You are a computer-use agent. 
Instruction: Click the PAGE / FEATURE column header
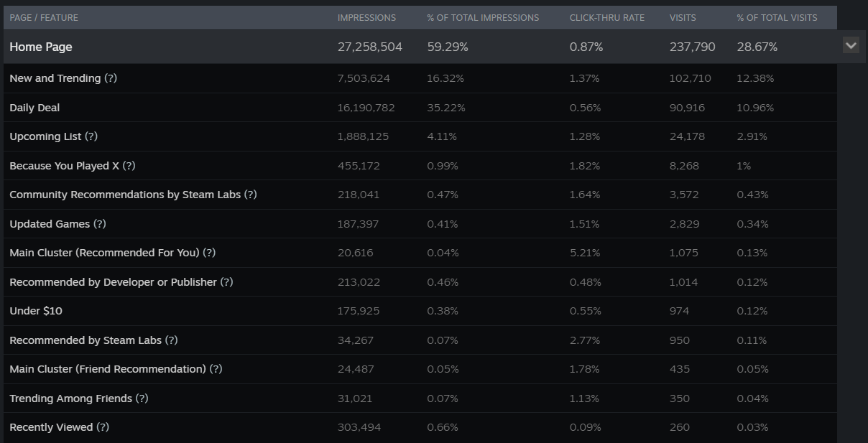click(44, 17)
